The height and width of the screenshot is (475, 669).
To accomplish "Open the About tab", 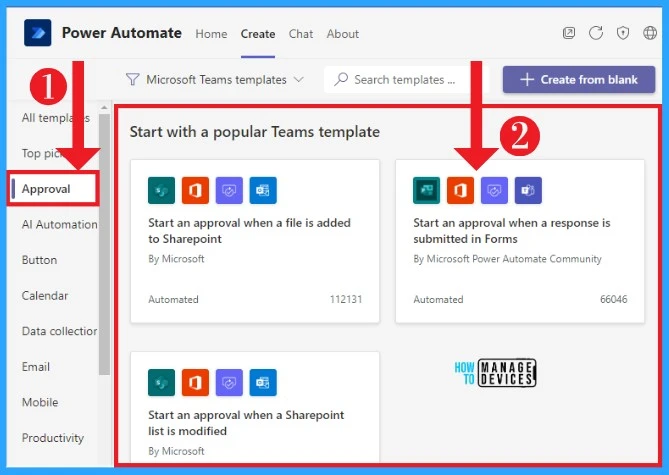I will point(343,34).
